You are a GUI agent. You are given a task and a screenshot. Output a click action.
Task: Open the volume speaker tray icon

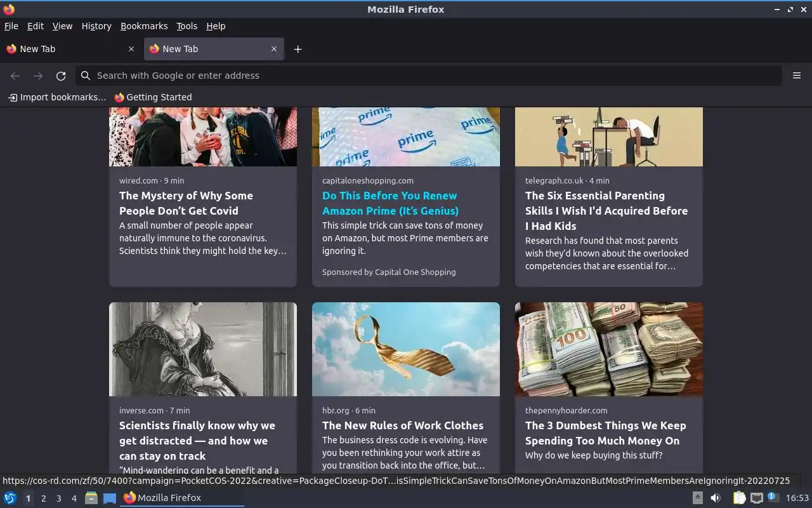click(716, 498)
